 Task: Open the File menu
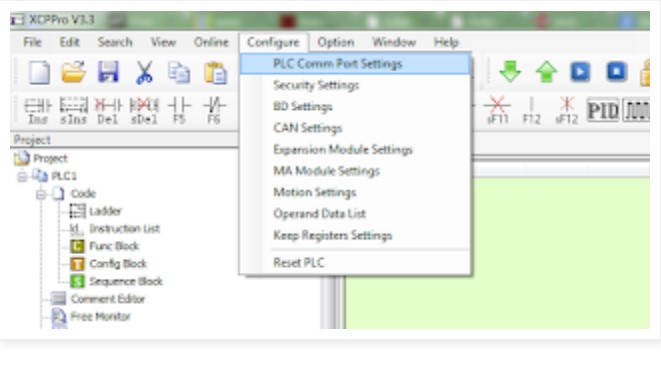[x=32, y=42]
